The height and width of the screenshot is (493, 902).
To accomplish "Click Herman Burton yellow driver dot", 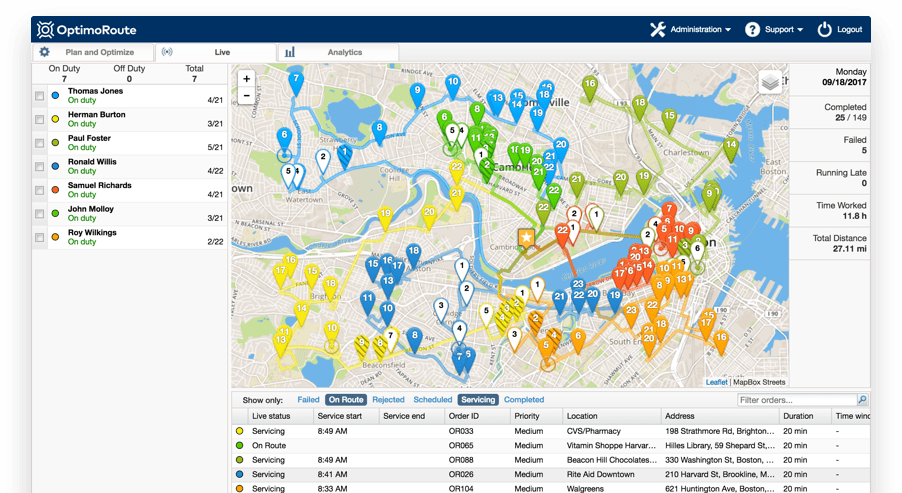I will click(x=55, y=119).
